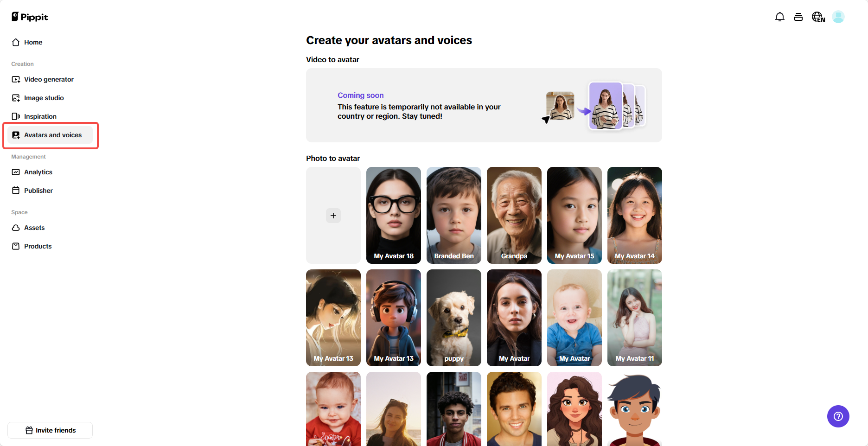
Task: Open the profile account menu
Action: [838, 17]
